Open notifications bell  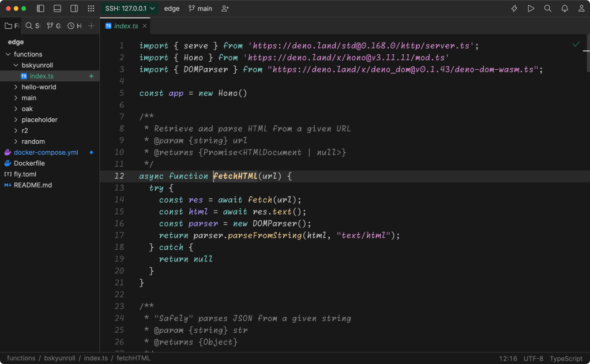pos(565,9)
